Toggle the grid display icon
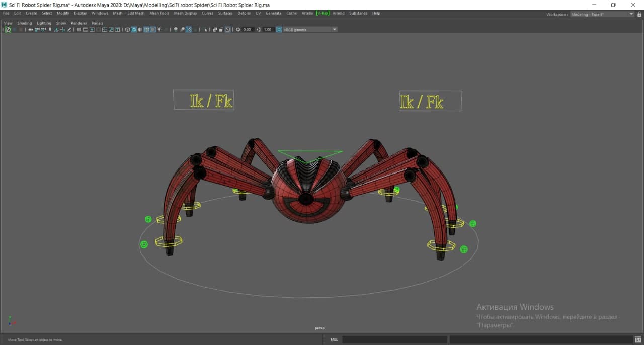The height and width of the screenshot is (345, 644). (79, 30)
